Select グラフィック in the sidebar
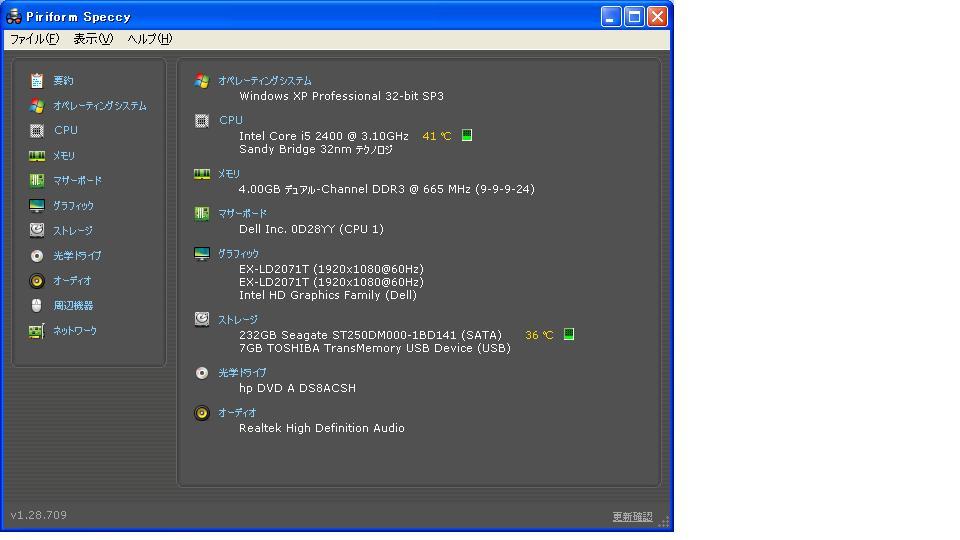Image resolution: width=960 pixels, height=540 pixels. pyautogui.click(x=73, y=206)
